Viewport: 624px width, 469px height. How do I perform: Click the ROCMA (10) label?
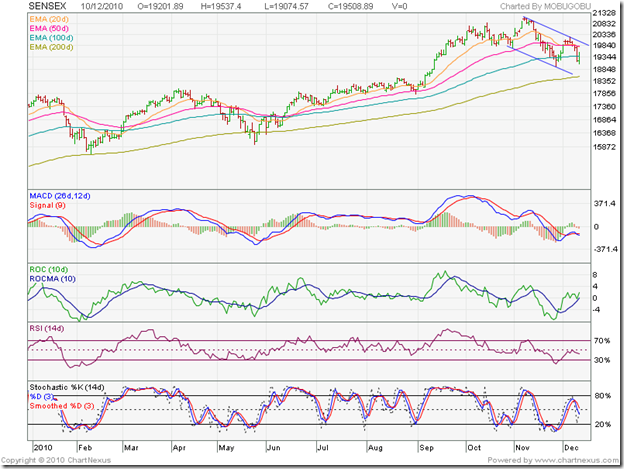coord(53,279)
